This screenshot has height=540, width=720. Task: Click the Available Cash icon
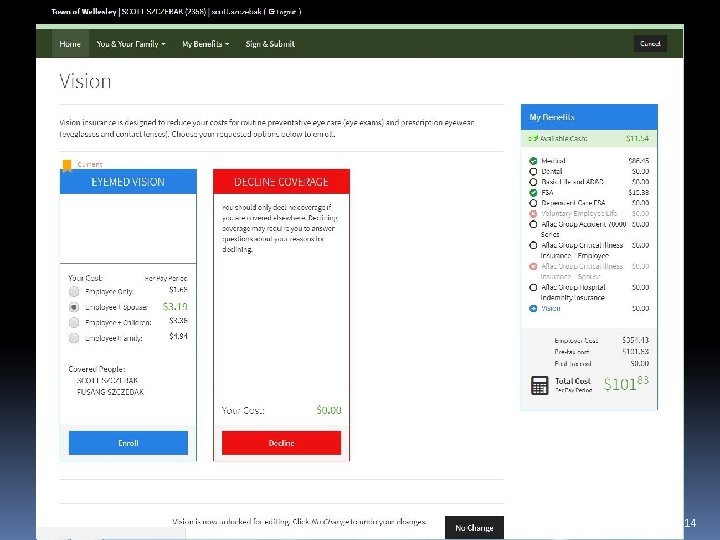tap(533, 138)
